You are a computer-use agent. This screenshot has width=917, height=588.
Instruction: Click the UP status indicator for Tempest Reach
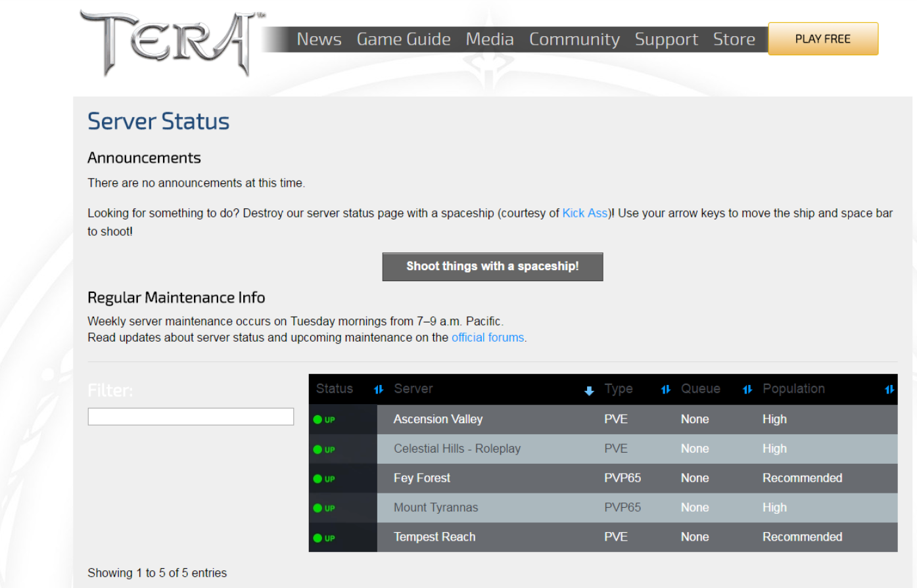pos(324,538)
